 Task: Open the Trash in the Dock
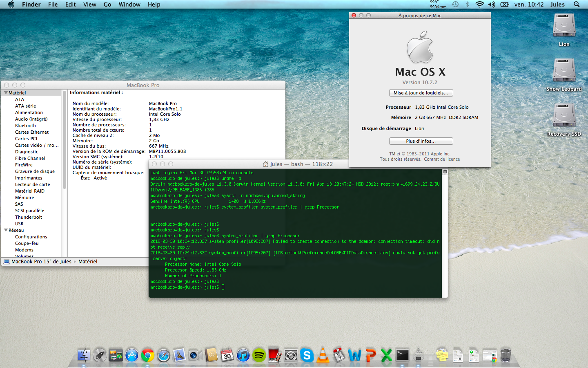click(506, 355)
